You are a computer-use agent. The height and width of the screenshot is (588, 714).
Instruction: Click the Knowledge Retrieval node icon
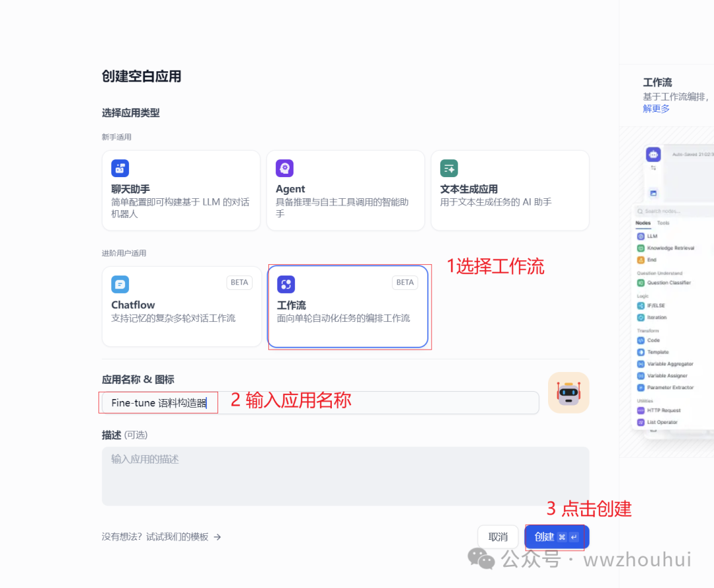(641, 248)
